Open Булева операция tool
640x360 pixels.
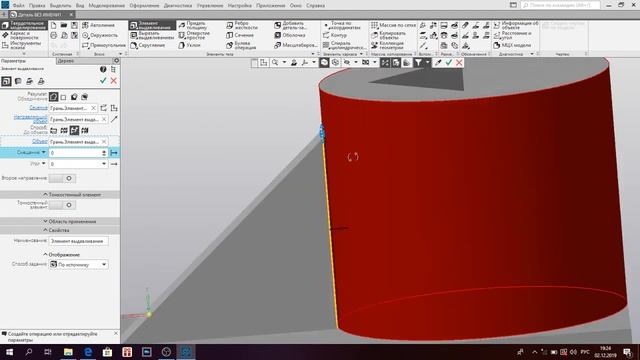click(241, 45)
